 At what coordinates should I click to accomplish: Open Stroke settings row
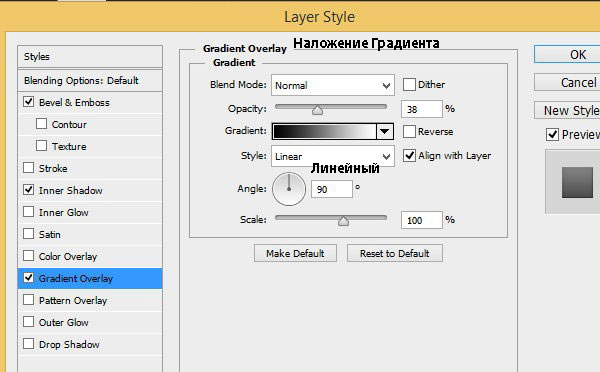90,168
